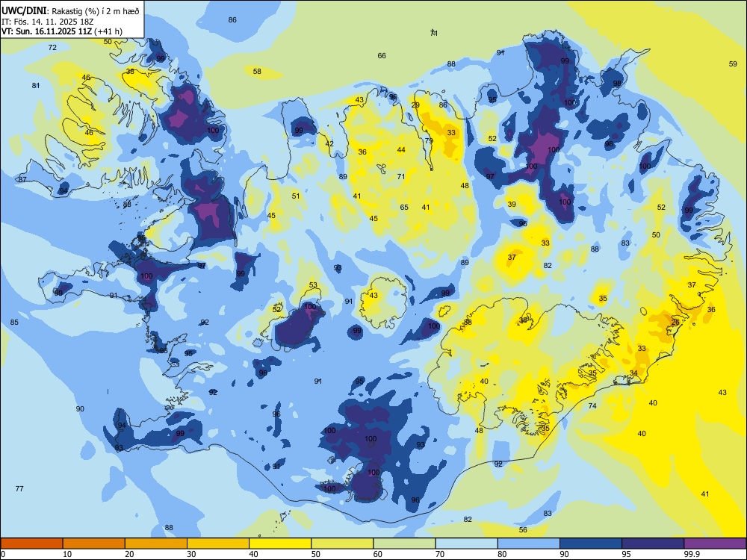Click the humidity value '44'
The width and height of the screenshot is (747, 560).
pyautogui.click(x=401, y=149)
